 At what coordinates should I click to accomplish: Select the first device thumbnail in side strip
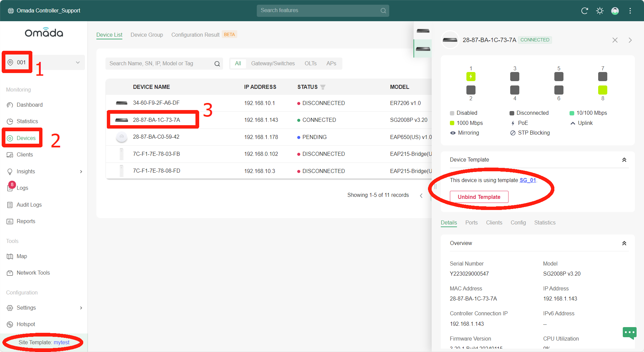coord(423,31)
